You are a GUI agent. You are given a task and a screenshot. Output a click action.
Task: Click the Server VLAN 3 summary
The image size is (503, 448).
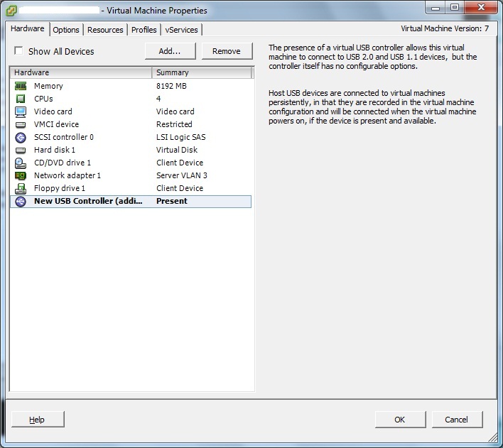[182, 176]
